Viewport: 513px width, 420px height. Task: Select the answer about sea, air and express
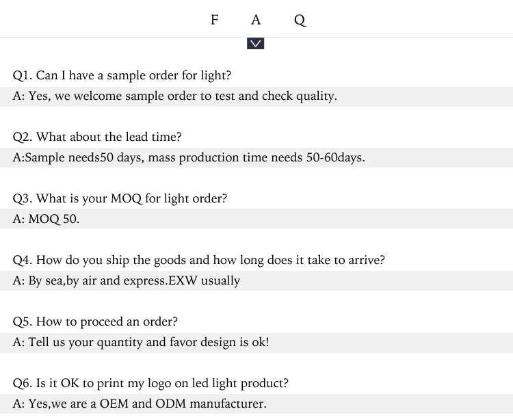(x=127, y=281)
